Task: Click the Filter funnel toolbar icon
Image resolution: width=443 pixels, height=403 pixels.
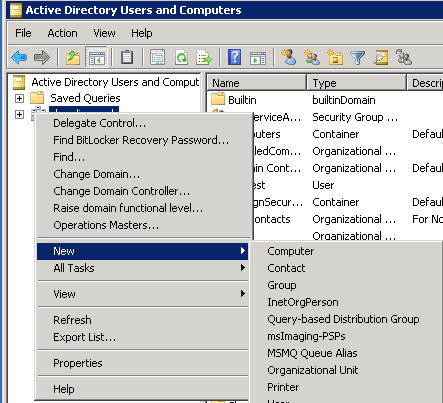Action: 358,57
